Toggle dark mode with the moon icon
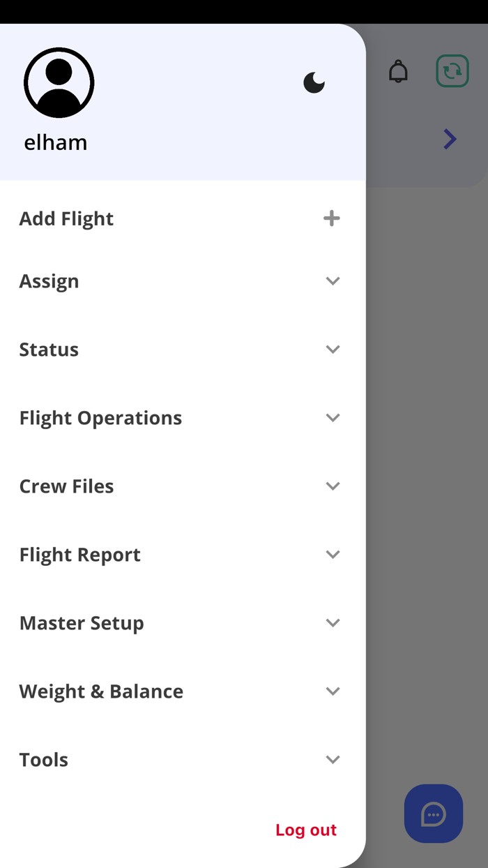Viewport: 488px width, 868px height. 314,83
